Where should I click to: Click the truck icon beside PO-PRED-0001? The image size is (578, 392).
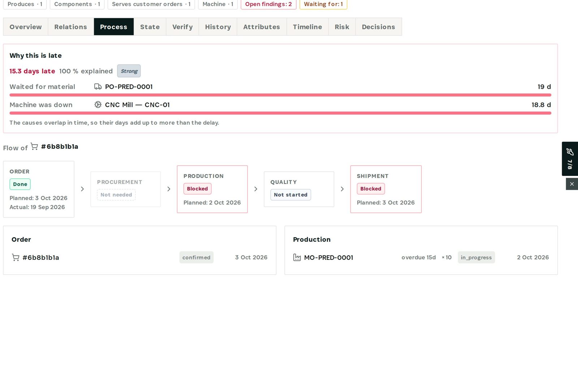pos(98,87)
